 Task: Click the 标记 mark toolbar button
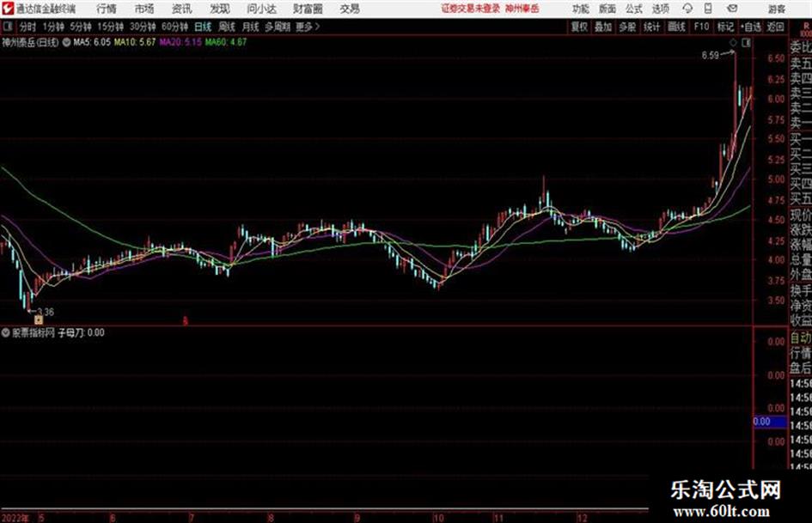pyautogui.click(x=725, y=27)
